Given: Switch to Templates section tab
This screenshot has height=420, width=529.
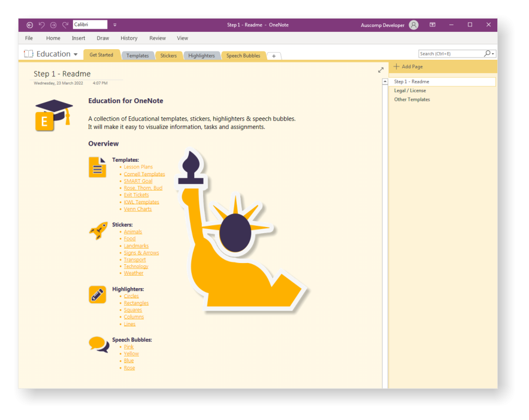Looking at the screenshot, I should coord(138,56).
